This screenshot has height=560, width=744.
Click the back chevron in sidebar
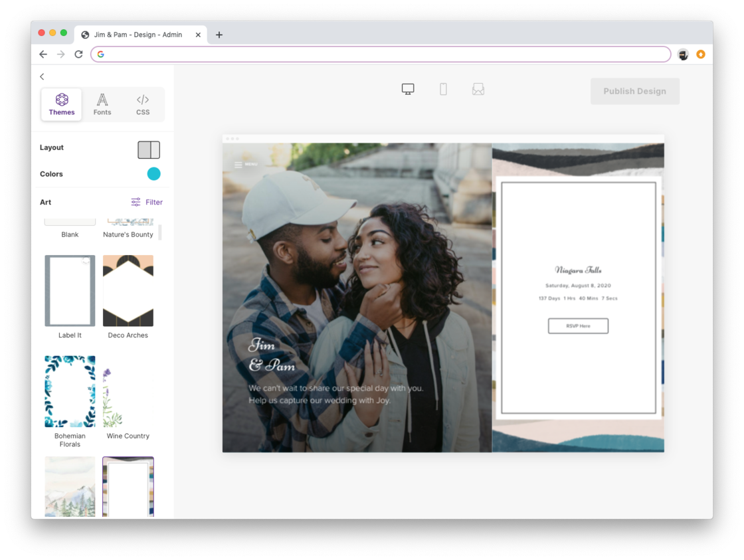[x=42, y=77]
